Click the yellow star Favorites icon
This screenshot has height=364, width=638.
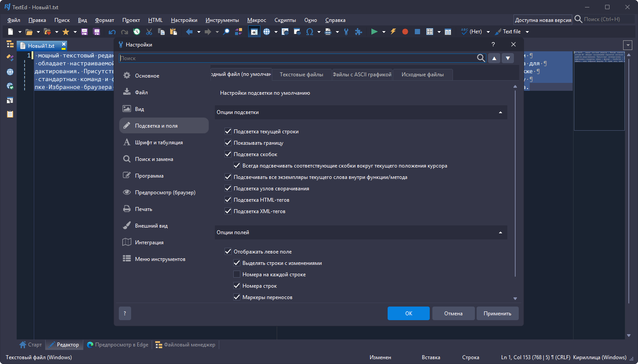point(66,32)
